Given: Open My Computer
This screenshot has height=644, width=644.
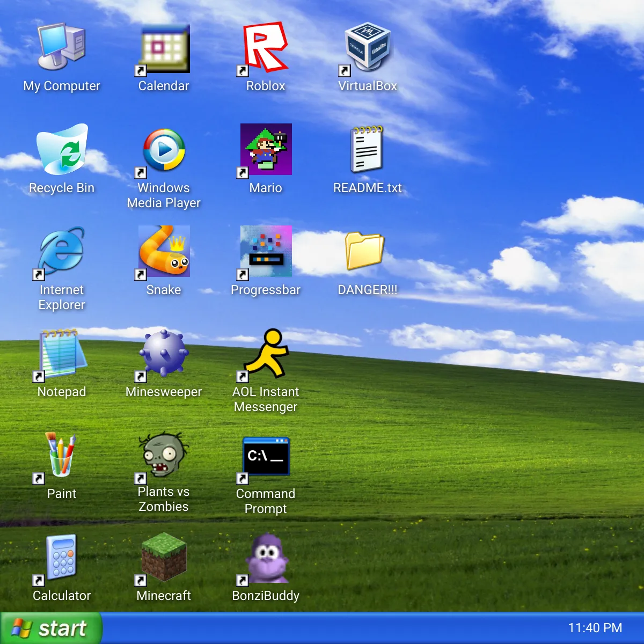Looking at the screenshot, I should click(61, 47).
